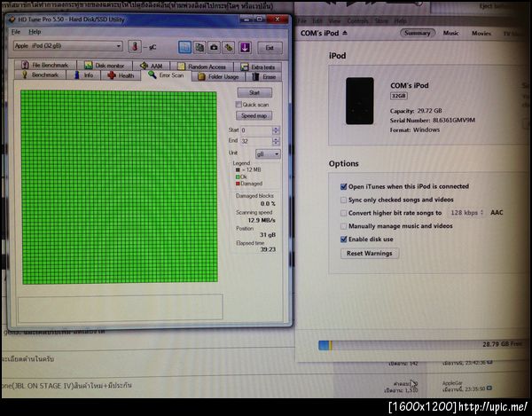This screenshot has height=416, width=532.
Task: Open the Extra tests tab
Action: 259,67
